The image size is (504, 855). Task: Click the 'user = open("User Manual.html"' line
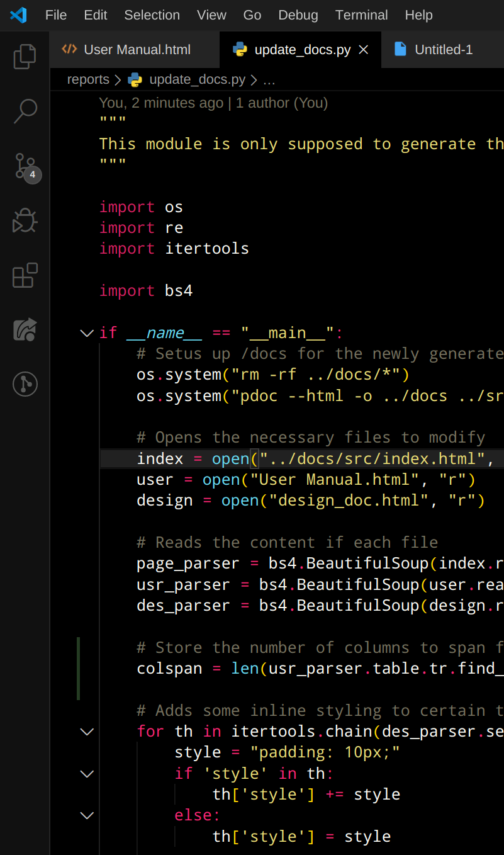[306, 480]
